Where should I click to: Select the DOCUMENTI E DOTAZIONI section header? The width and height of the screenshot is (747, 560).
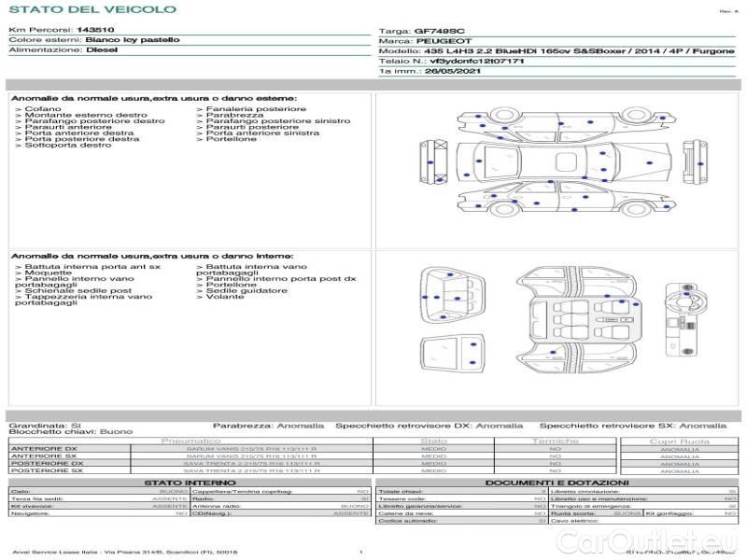[x=557, y=482]
